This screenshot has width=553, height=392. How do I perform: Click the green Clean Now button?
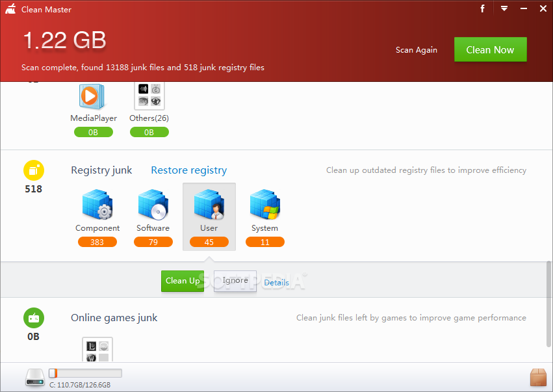pyautogui.click(x=490, y=49)
